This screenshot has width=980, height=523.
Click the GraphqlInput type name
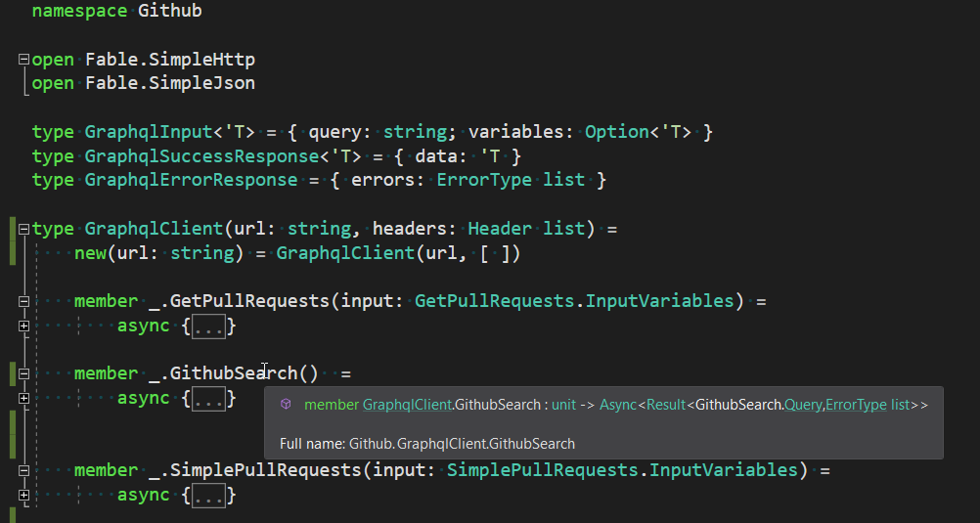149,132
